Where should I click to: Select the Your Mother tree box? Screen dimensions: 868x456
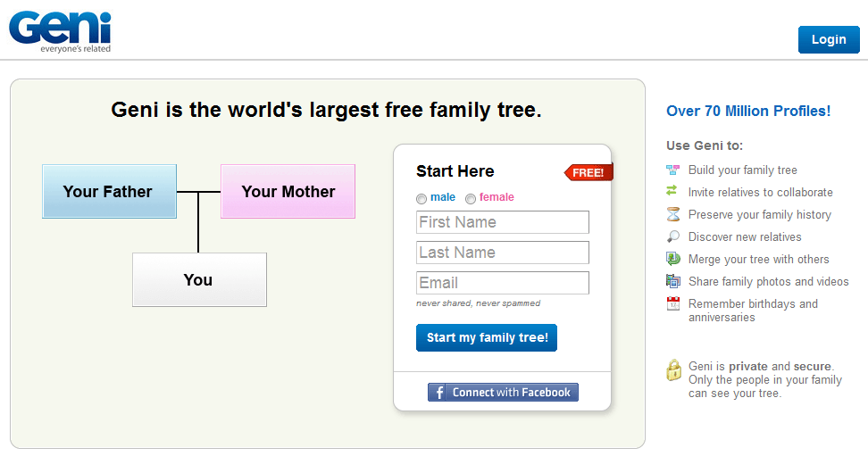(x=288, y=191)
